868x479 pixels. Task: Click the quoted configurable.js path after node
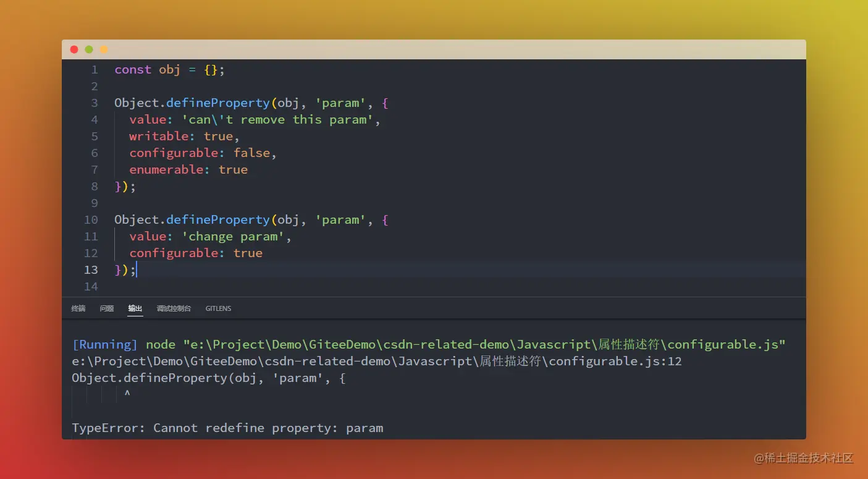[484, 344]
